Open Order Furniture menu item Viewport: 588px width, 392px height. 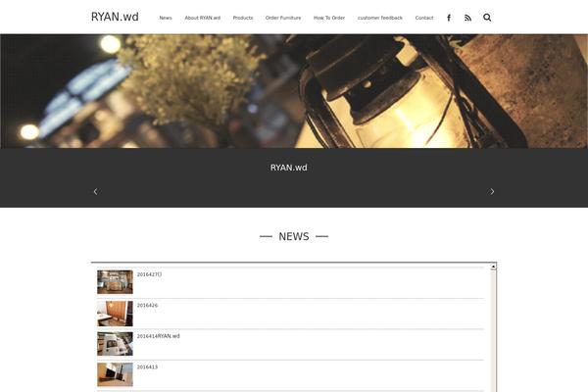283,18
